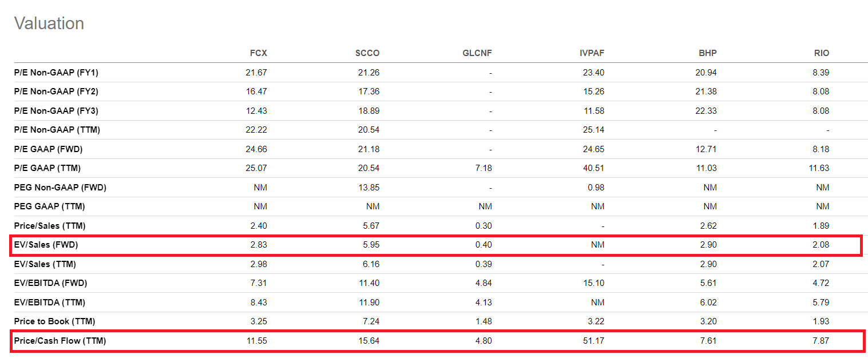This screenshot has height=362, width=868.
Task: Click BHP P/E GAAP FWD value 12.71
Action: [707, 149]
